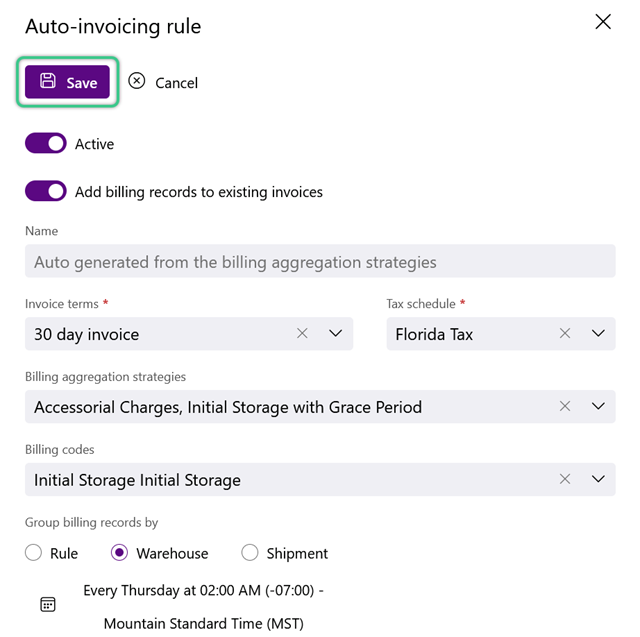This screenshot has height=637, width=640.
Task: Clear the 30 day invoice selection
Action: pyautogui.click(x=302, y=334)
